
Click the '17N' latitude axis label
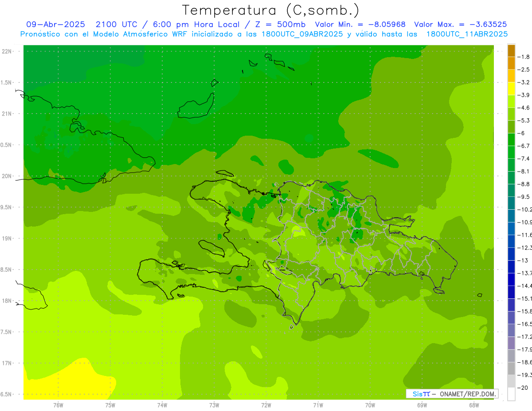pyautogui.click(x=7, y=364)
